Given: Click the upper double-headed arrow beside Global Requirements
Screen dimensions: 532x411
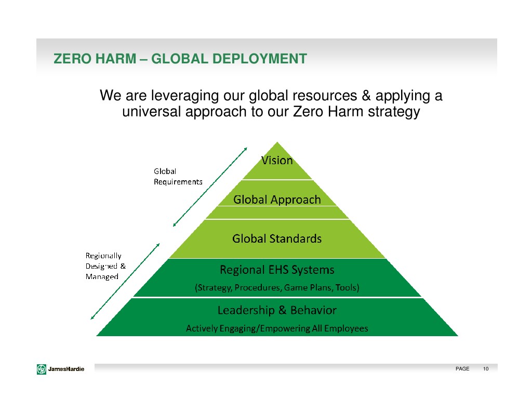Looking at the screenshot, I should pyautogui.click(x=210, y=187).
